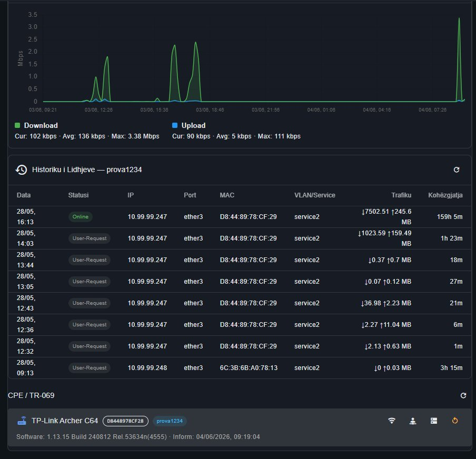Click the CPE / TR-069 heading
This screenshot has width=476, height=459.
point(31,395)
